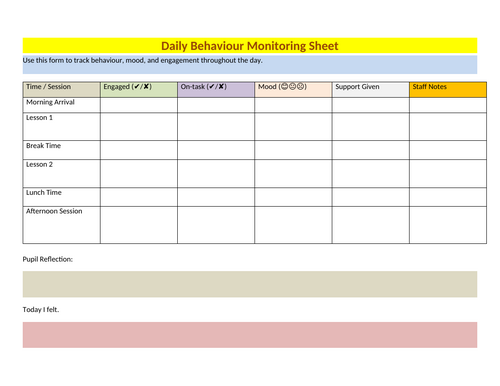This screenshot has height=386, width=500.
Task: Click the Time / Session header cell
Action: click(62, 90)
